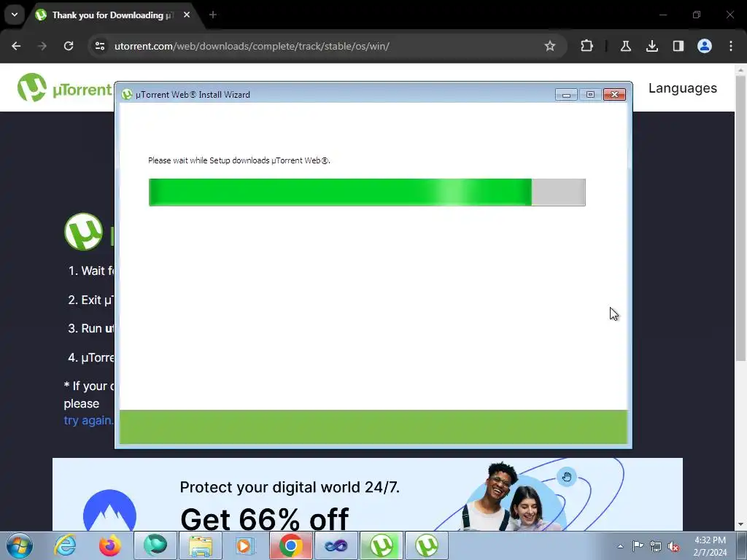Image resolution: width=747 pixels, height=560 pixels.
Task: Open the Chrome extensions puzzle icon
Action: (x=587, y=46)
